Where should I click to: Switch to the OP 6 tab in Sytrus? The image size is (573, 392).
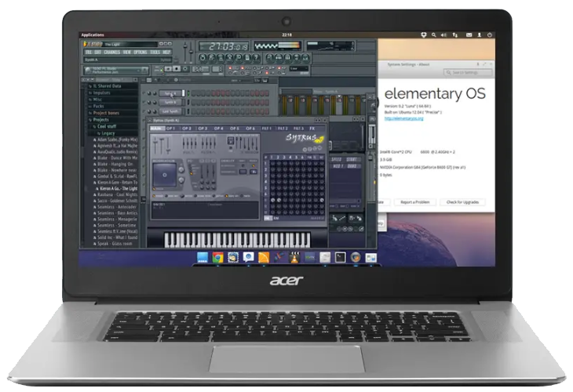pos(250,129)
